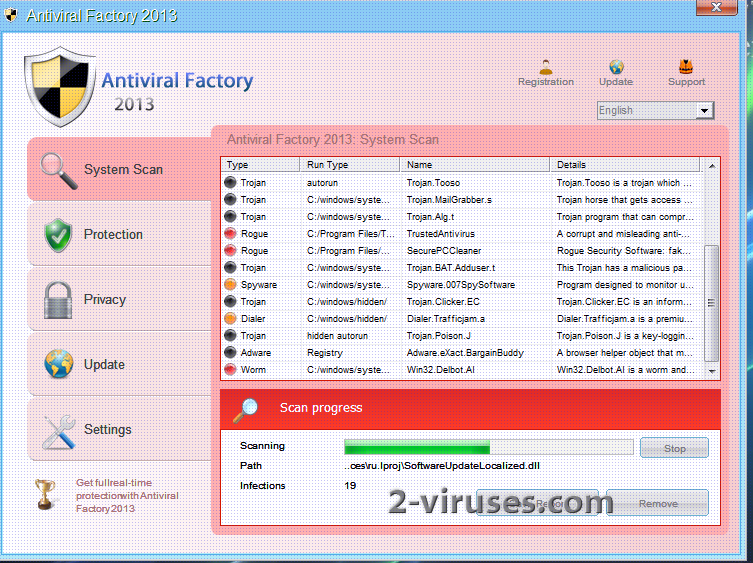Click the dark icon beside Adware.eXact.BargainBuddy
The height and width of the screenshot is (563, 753).
pos(231,353)
